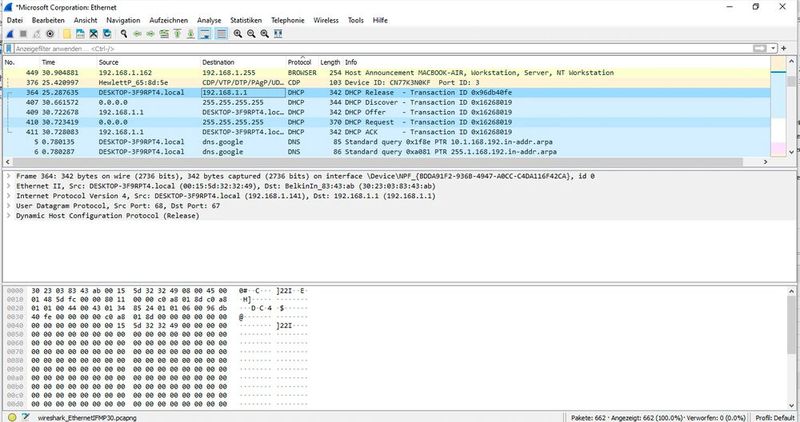Screen dimensions: 800x422
Task: Close the capture file with the toolbar icon
Action: coord(93,34)
